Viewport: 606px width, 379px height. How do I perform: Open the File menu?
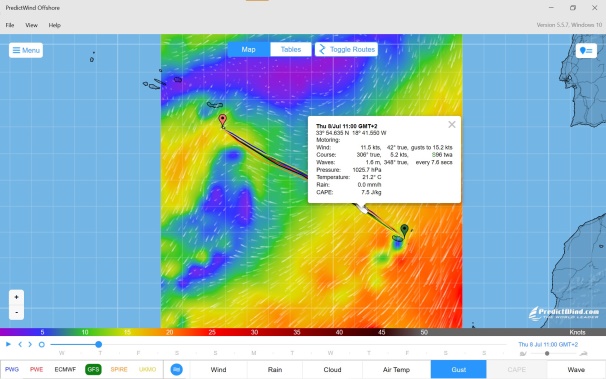10,25
